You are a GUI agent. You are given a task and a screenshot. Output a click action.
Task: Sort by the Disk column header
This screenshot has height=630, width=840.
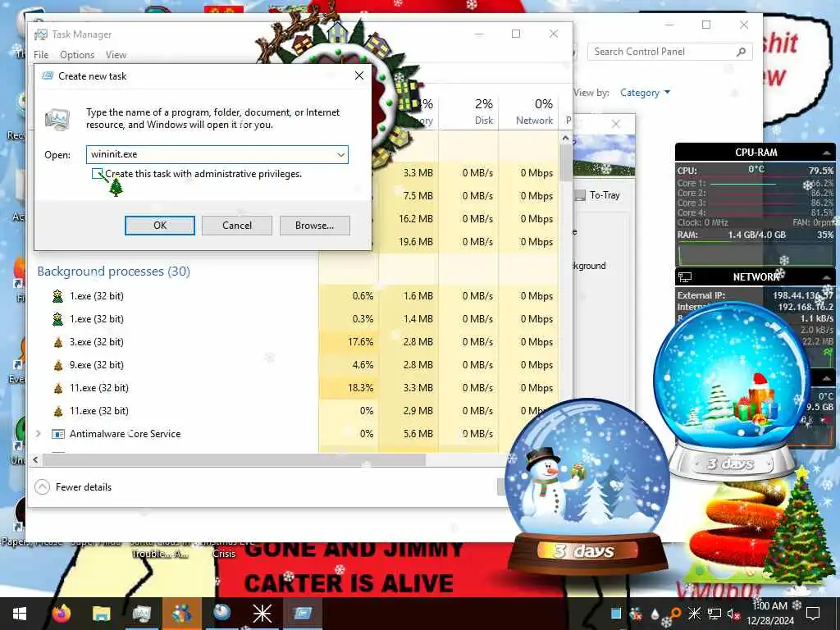click(483, 112)
